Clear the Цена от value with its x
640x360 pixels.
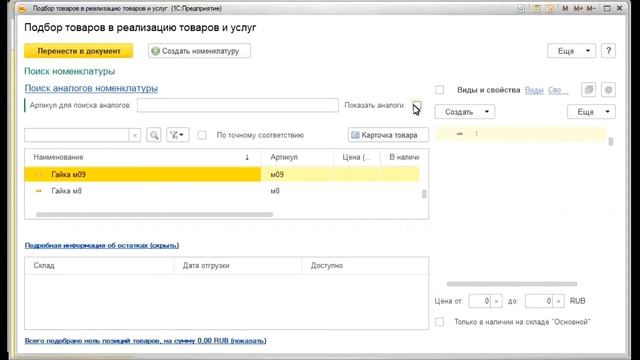pyautogui.click(x=496, y=301)
